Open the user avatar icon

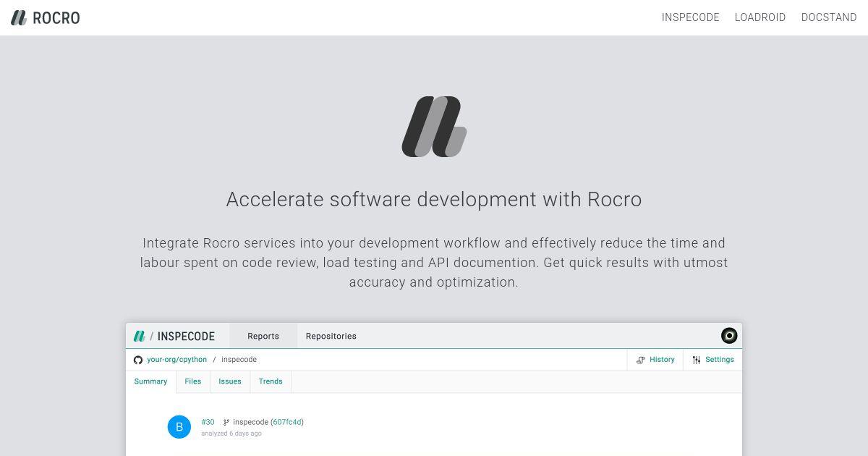(729, 336)
